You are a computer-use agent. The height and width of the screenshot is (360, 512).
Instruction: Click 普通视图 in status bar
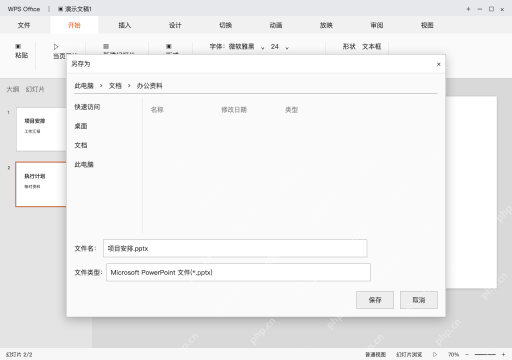click(x=376, y=354)
